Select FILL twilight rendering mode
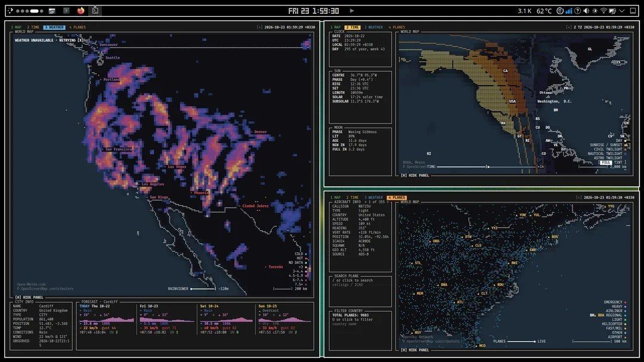This screenshot has height=362, width=644. (606, 162)
